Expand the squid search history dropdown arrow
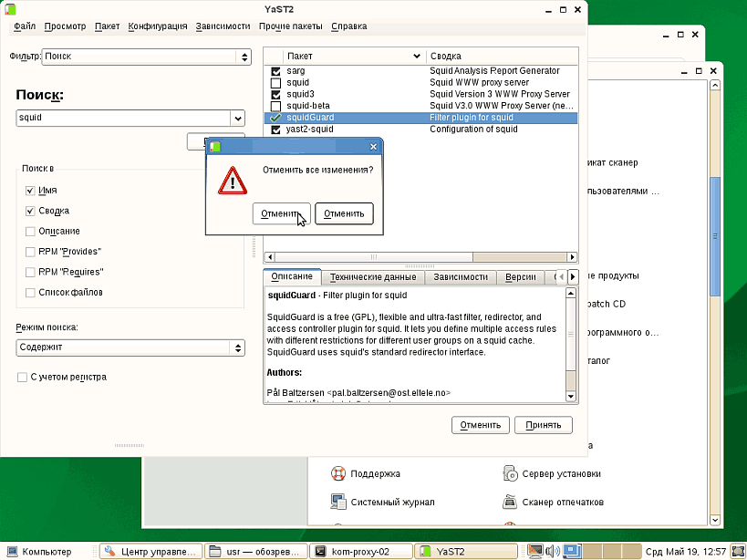The height and width of the screenshot is (560, 747). 237,118
